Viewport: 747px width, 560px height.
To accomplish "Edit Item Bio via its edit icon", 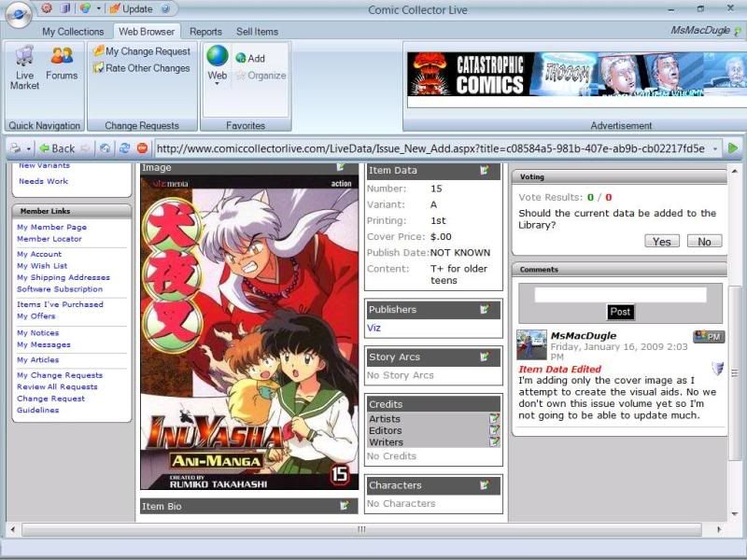I will [x=345, y=506].
